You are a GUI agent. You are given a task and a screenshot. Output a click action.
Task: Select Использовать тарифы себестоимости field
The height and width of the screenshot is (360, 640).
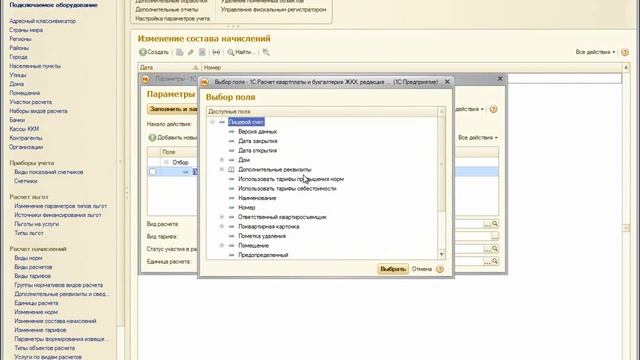tap(287, 189)
